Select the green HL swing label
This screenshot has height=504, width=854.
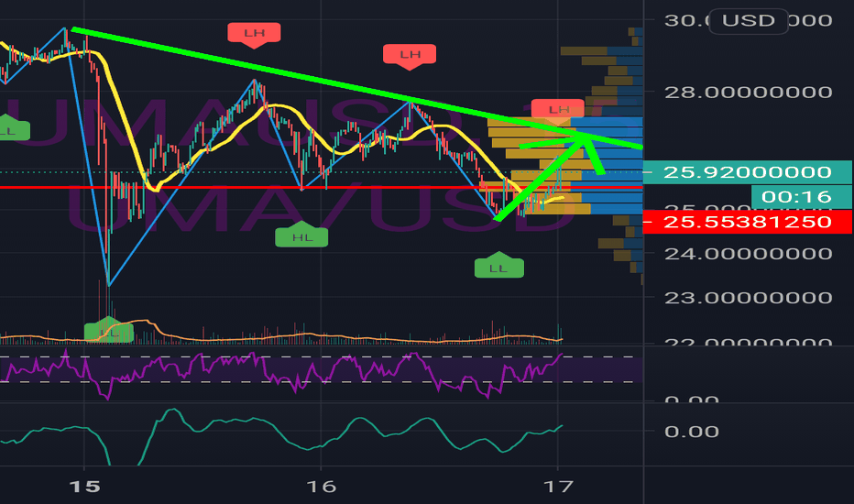pyautogui.click(x=301, y=236)
